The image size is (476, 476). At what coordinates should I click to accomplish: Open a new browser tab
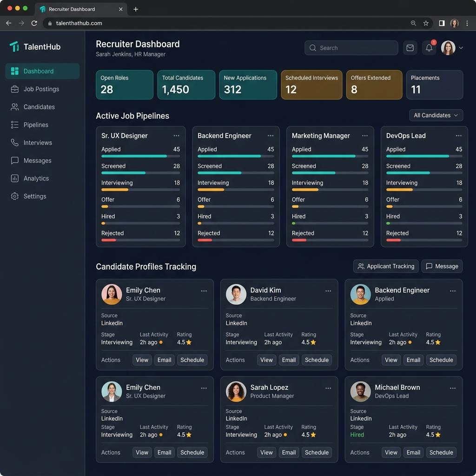click(136, 9)
